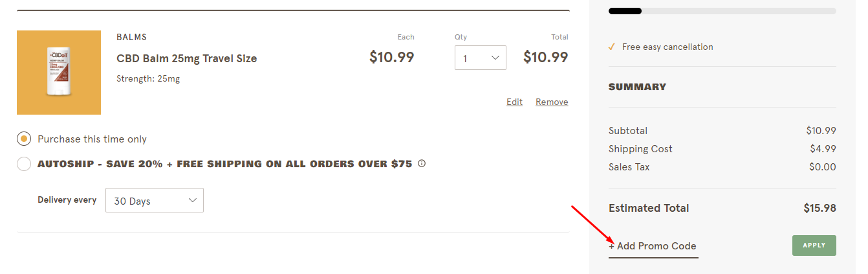The width and height of the screenshot is (868, 274).
Task: Click the Add Promo Code field
Action: pyautogui.click(x=653, y=246)
